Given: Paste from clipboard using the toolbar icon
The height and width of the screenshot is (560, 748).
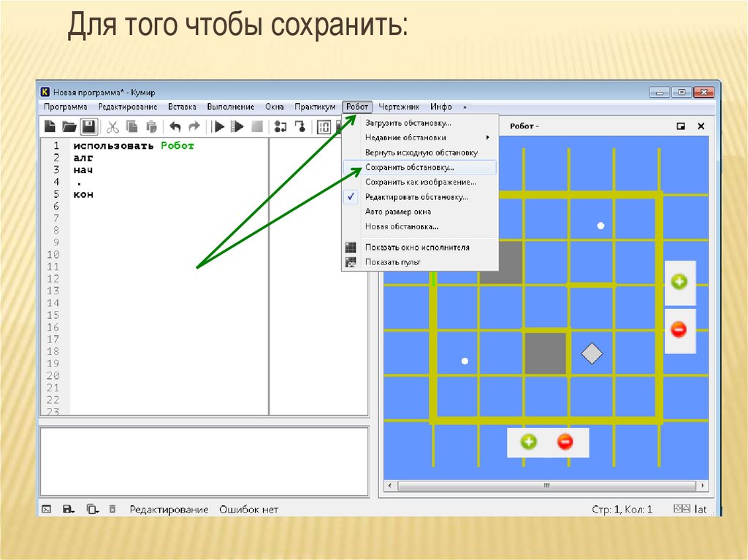Looking at the screenshot, I should point(151,127).
